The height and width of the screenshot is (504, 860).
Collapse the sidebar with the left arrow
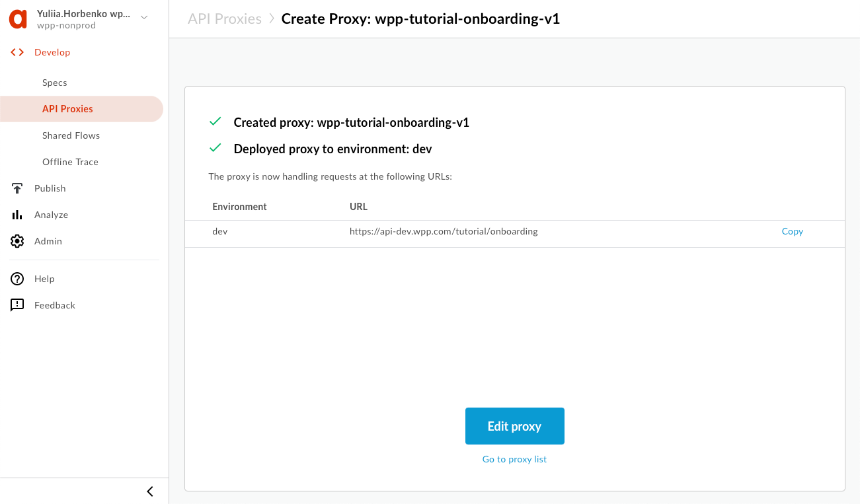[150, 491]
